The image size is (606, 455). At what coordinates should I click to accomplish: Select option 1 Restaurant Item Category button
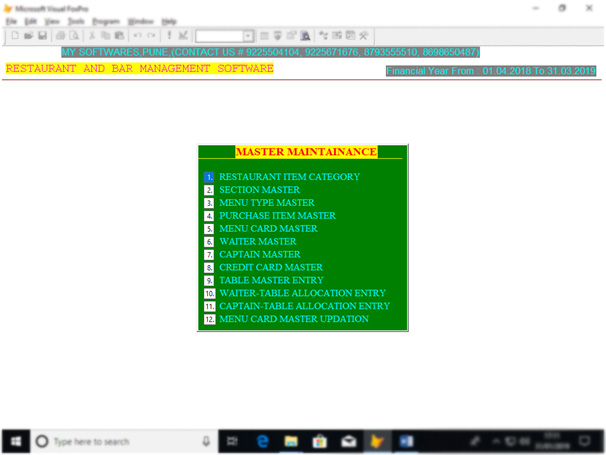(209, 177)
